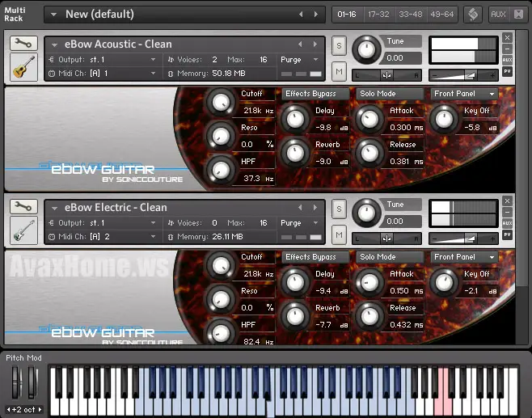Mute the eBow Electric instrument
The image size is (532, 418).
pos(339,234)
